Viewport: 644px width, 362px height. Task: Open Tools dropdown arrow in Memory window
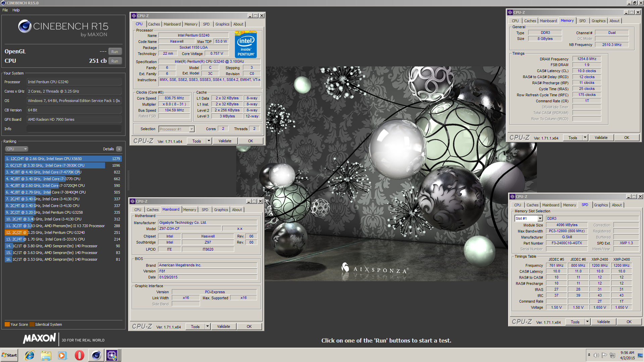point(585,138)
